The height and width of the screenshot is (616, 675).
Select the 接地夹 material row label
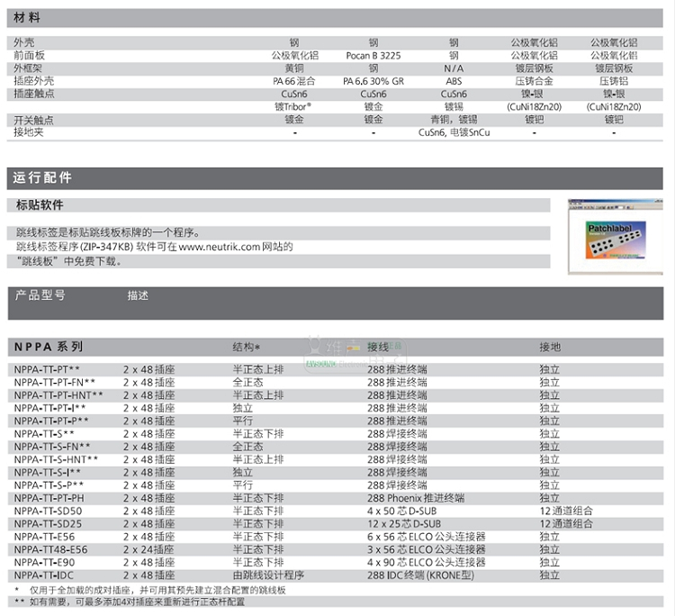coord(29,132)
